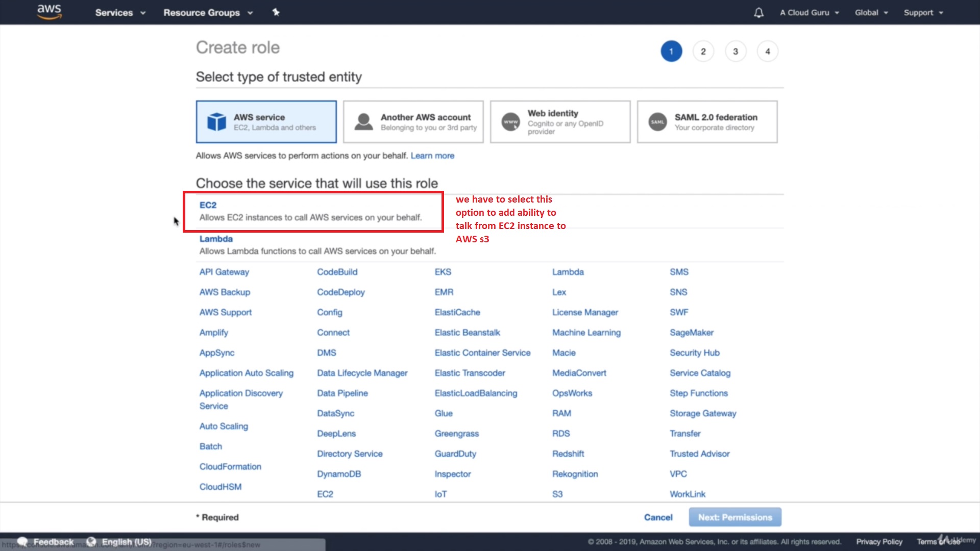Screen dimensions: 980x551
Task: Open the Global region dropdown
Action: (871, 13)
